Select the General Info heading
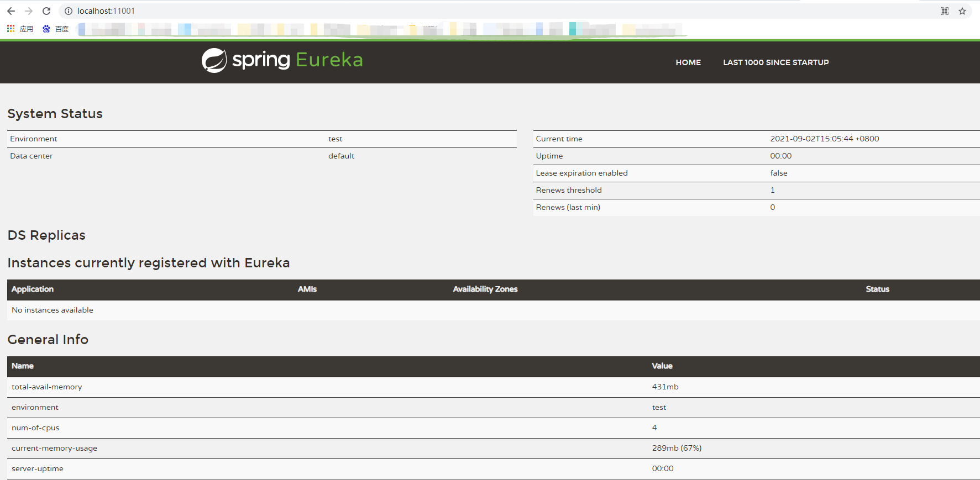This screenshot has width=980, height=480. point(48,340)
